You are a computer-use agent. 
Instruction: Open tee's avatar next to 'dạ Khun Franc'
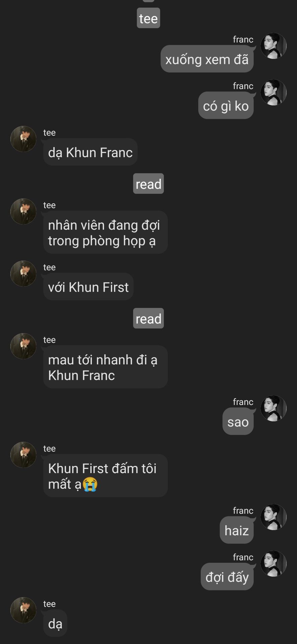(x=23, y=139)
